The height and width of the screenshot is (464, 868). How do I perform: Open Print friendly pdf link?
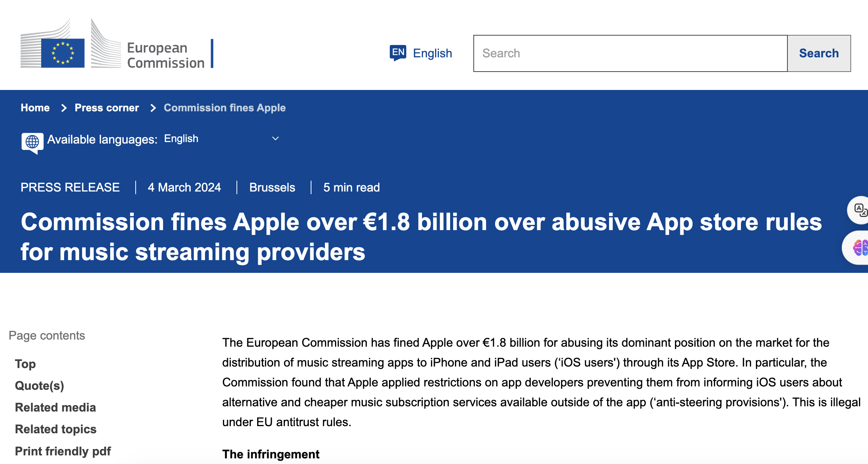point(63,451)
